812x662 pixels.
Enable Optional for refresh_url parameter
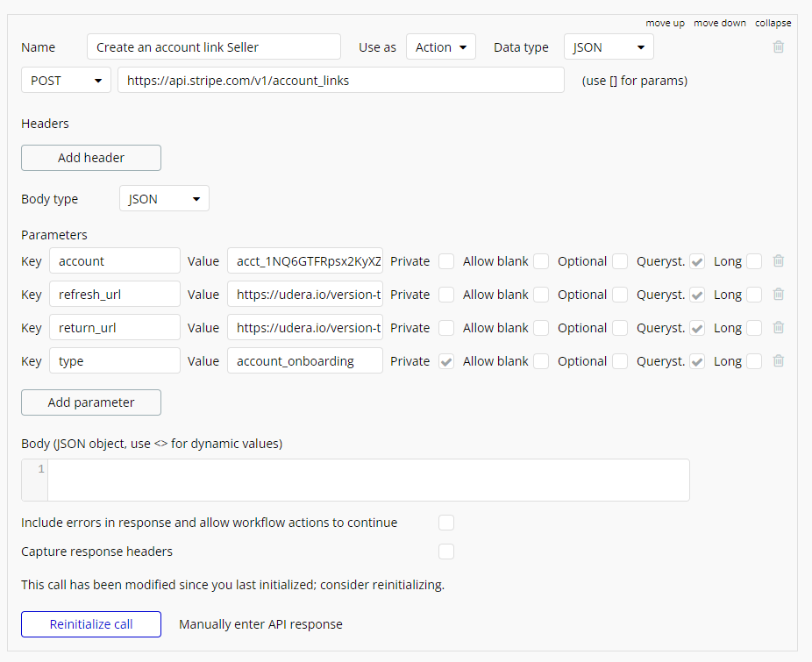[620, 295]
